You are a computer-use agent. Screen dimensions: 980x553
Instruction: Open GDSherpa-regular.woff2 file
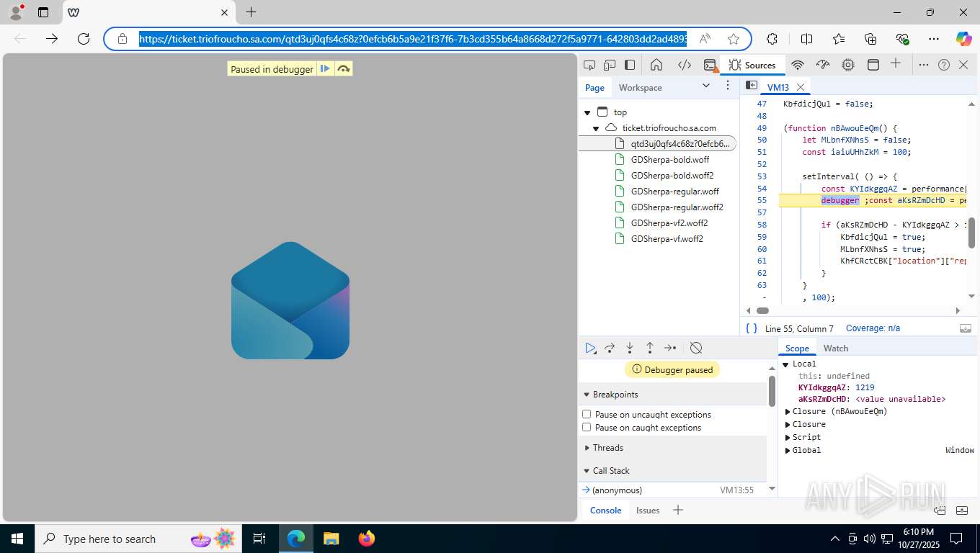(x=677, y=207)
